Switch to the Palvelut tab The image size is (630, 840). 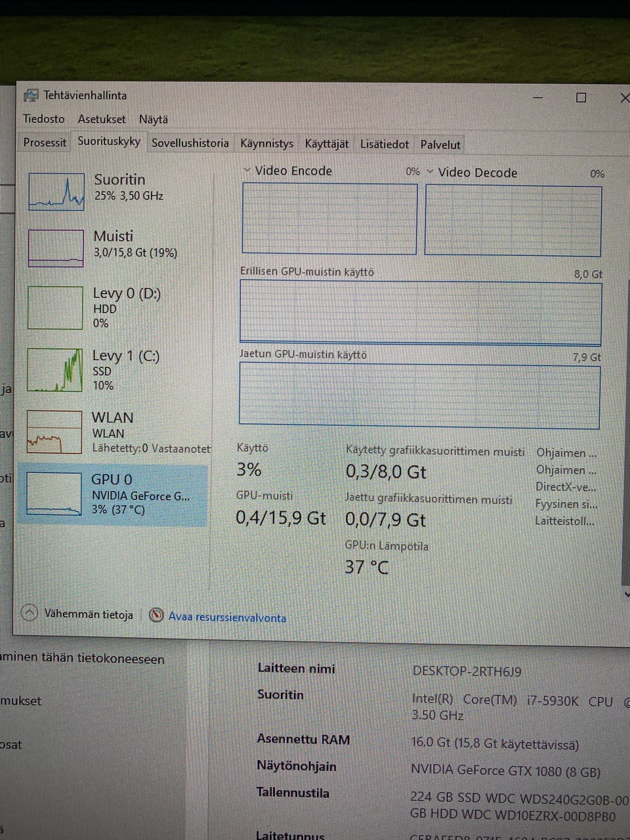pyautogui.click(x=440, y=144)
